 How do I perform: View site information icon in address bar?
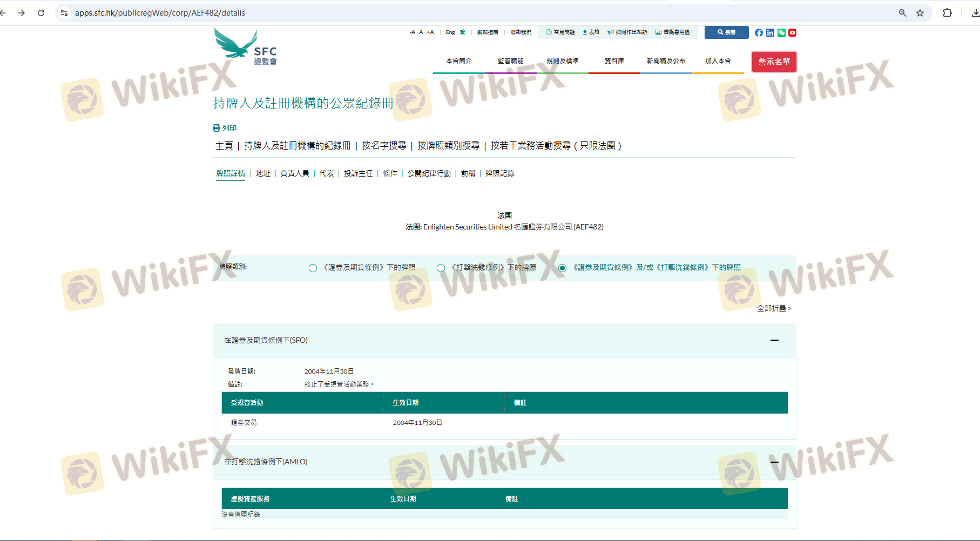tap(64, 13)
